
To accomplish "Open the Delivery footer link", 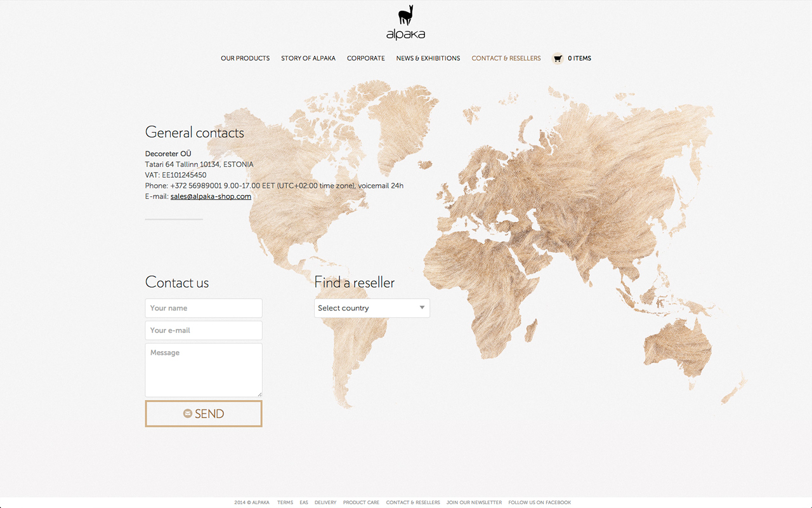I will (325, 502).
